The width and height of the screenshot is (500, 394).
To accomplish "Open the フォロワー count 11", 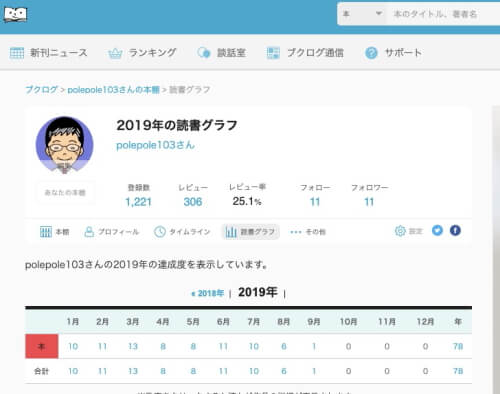I will [369, 202].
